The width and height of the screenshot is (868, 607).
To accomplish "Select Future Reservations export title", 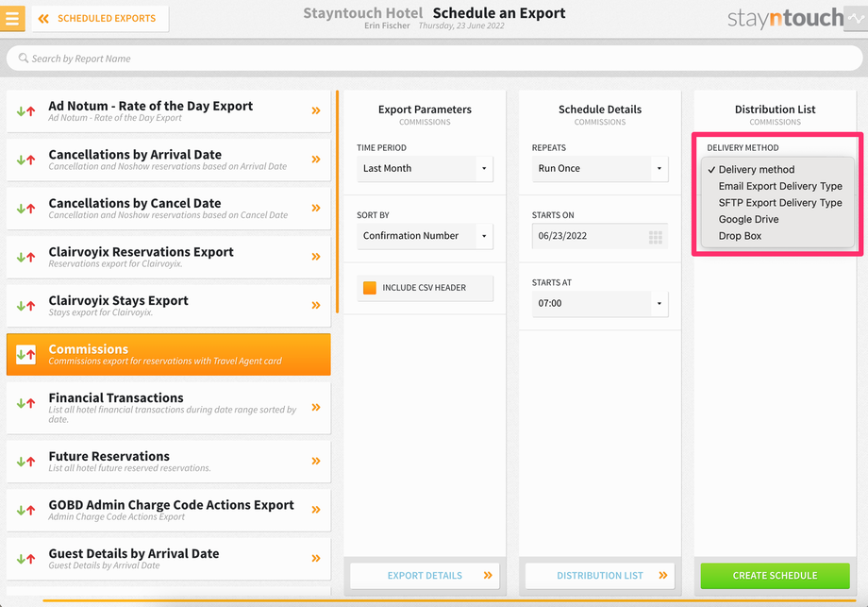I will coord(109,456).
